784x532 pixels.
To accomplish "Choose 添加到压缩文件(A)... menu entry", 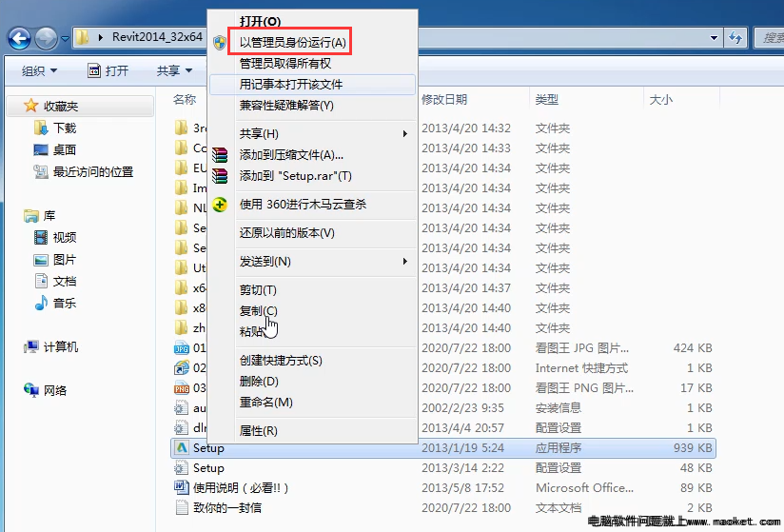I will [291, 155].
